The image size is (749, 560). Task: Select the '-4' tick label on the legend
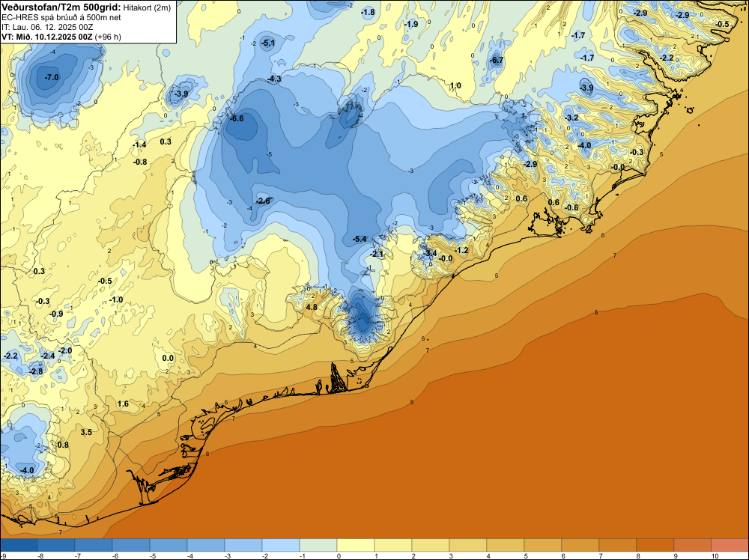(189, 556)
